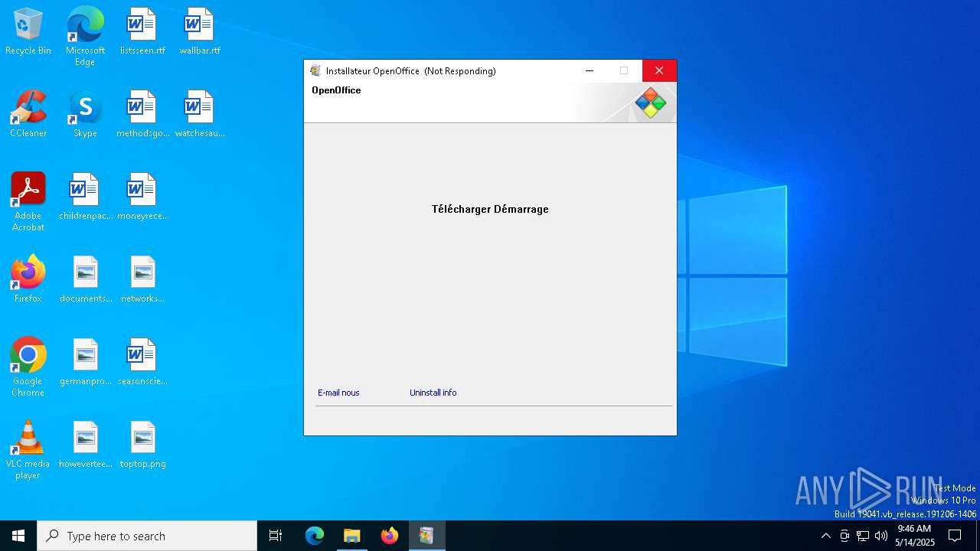Image resolution: width=980 pixels, height=551 pixels.
Task: Select the networks... image file icon
Action: pos(142,280)
